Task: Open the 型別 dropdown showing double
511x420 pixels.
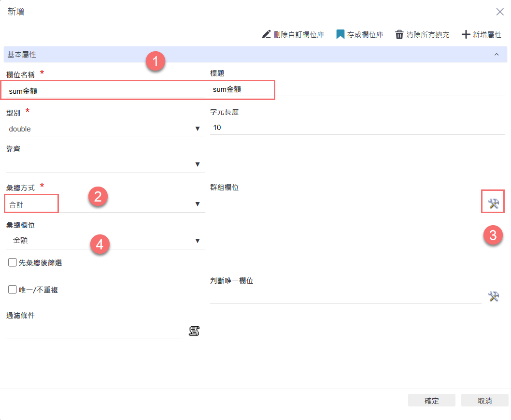Action: point(105,129)
